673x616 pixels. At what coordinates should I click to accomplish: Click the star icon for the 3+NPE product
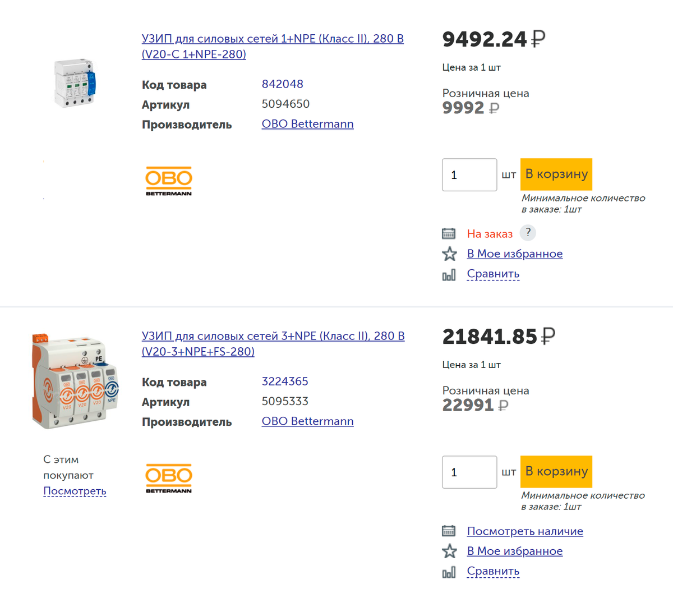click(449, 551)
